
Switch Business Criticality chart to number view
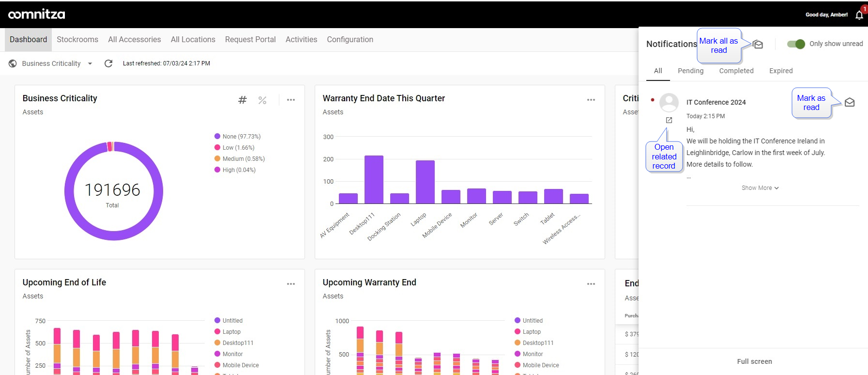point(243,100)
